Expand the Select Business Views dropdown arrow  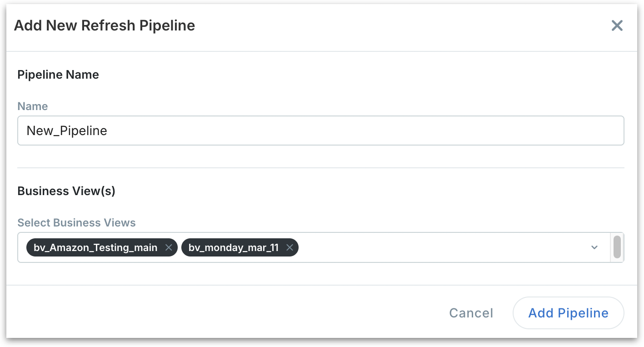(x=594, y=247)
